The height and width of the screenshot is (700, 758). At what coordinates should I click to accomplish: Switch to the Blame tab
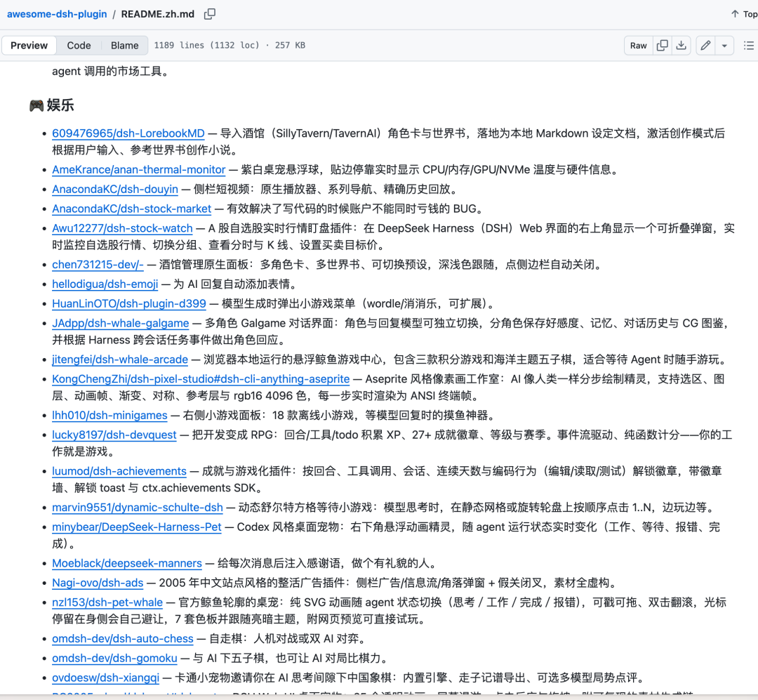click(125, 46)
